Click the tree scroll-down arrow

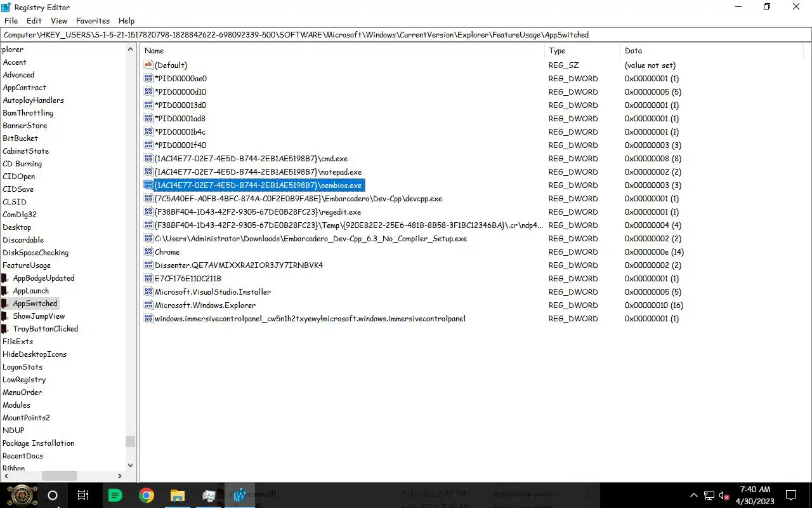[130, 465]
